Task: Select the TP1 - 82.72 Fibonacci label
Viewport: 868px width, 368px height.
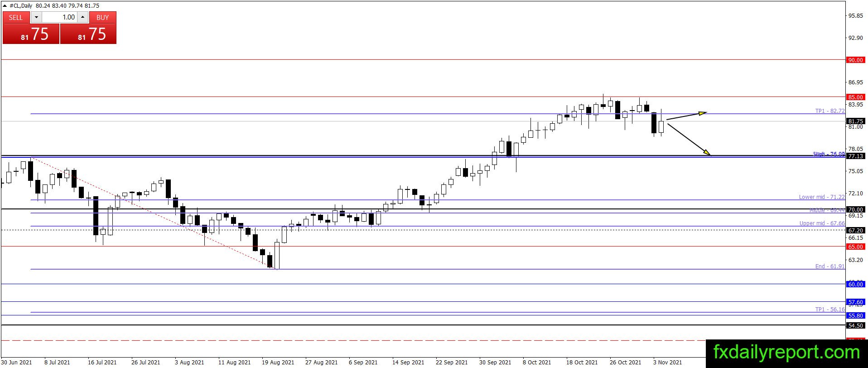Action: click(x=830, y=111)
